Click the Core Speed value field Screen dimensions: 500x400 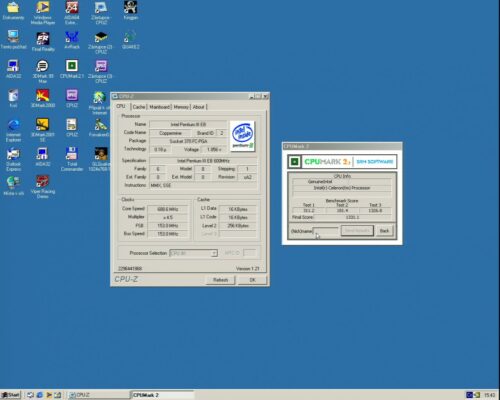tap(168, 209)
